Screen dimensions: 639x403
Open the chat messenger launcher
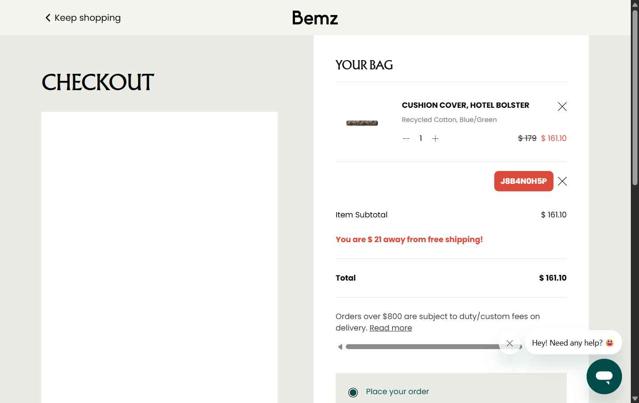pos(604,376)
